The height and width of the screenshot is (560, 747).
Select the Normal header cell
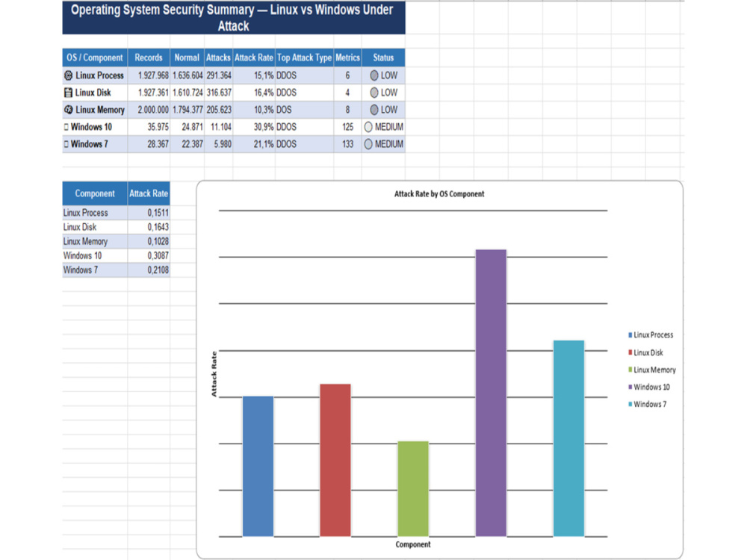187,57
